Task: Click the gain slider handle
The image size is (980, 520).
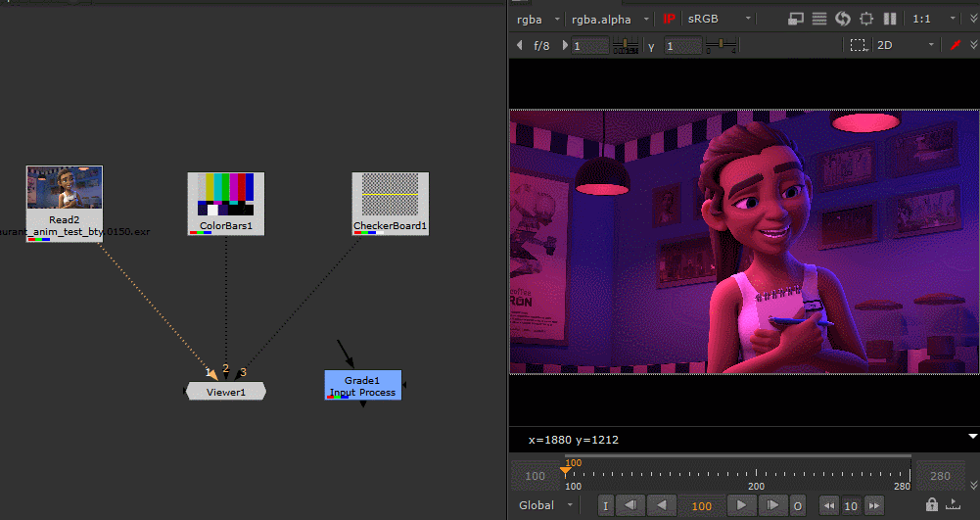Action: (x=625, y=43)
